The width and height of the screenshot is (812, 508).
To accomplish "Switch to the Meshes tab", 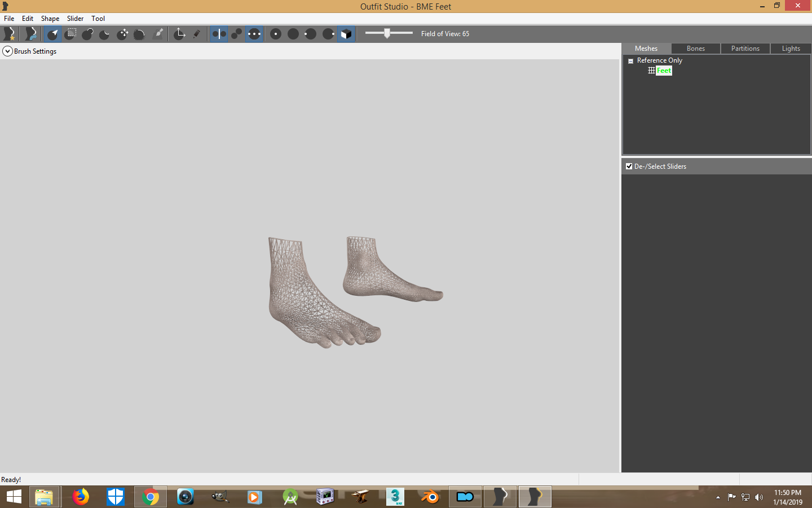I will pos(646,49).
